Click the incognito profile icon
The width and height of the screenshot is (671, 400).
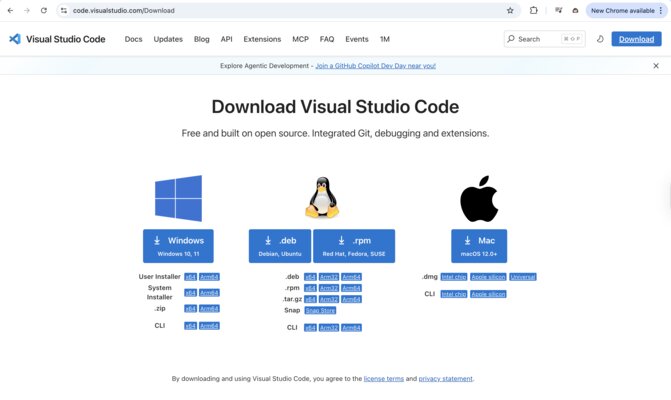pos(575,11)
